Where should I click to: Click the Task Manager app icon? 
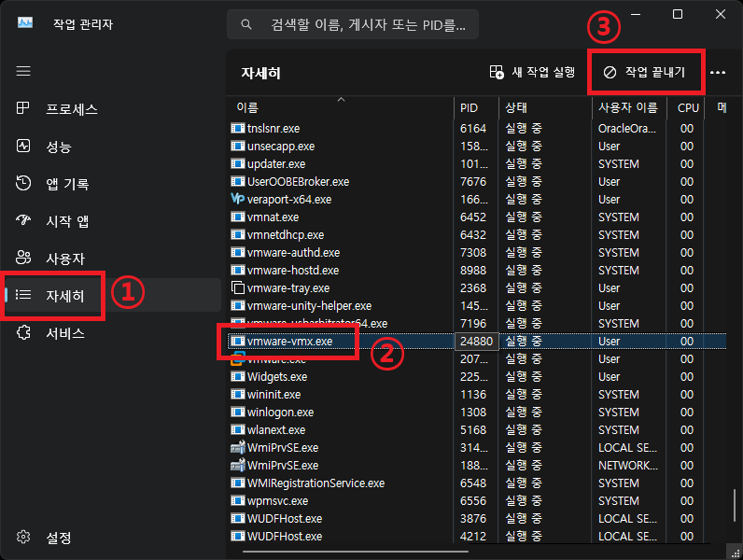(x=25, y=22)
